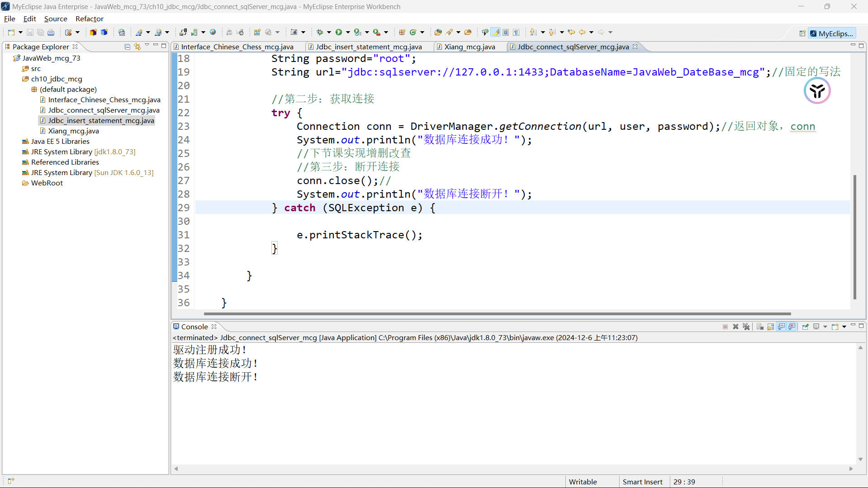Screen dimensions: 868x488
Task: Click the New Java Class icon
Action: [x=413, y=32]
